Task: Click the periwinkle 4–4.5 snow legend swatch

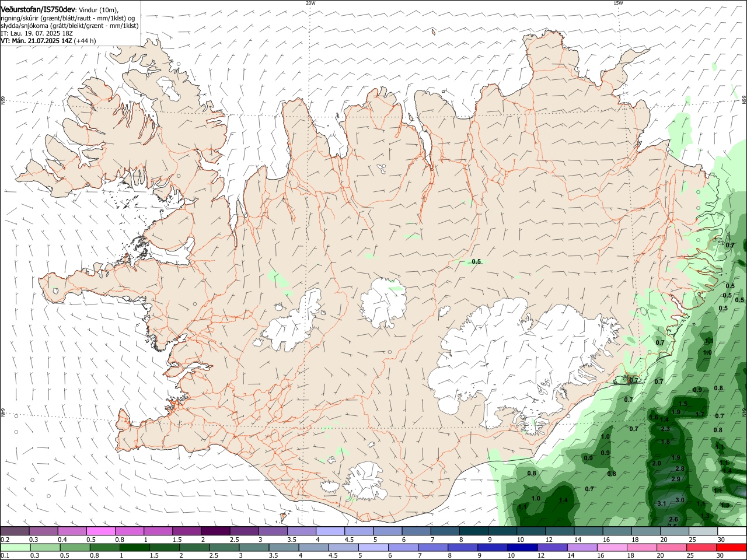Action: [330, 531]
